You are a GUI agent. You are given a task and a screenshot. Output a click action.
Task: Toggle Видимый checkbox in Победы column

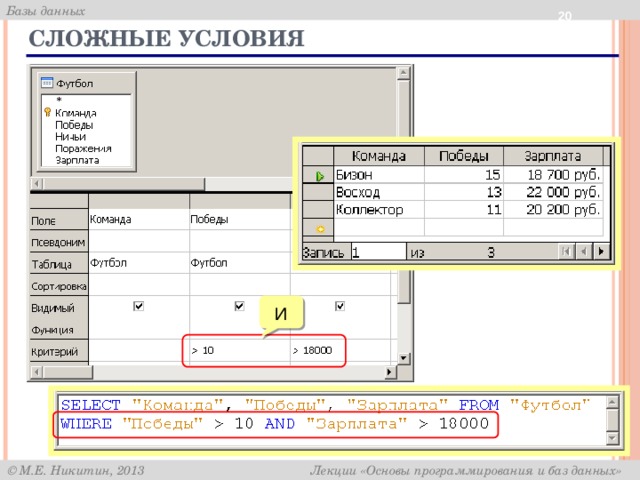pos(240,306)
